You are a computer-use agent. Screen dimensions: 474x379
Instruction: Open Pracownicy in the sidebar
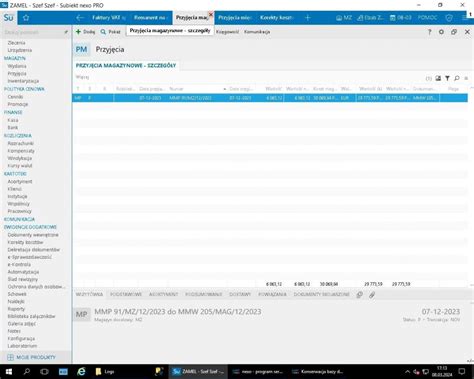19,211
